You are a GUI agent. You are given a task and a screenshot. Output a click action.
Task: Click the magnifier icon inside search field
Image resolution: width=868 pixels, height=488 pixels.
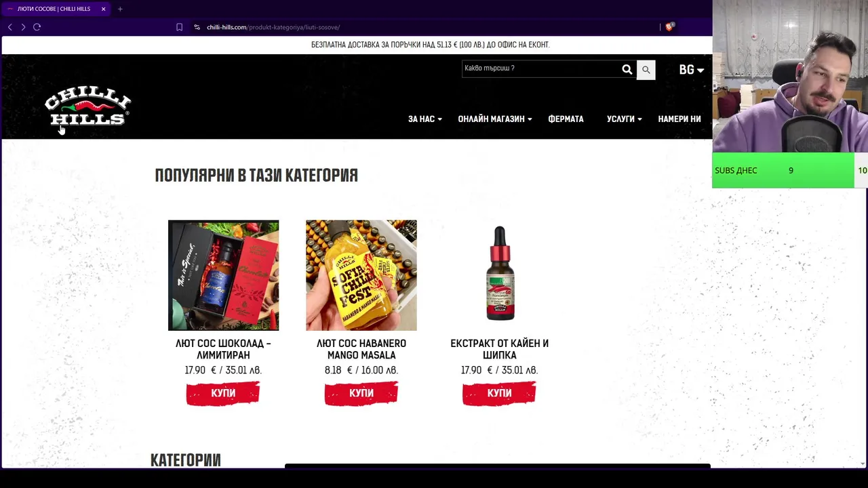click(x=627, y=69)
